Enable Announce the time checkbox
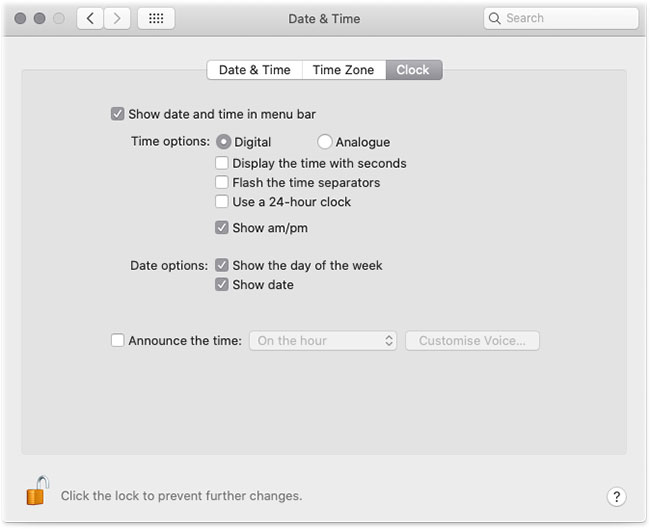The width and height of the screenshot is (650, 529). coord(117,340)
